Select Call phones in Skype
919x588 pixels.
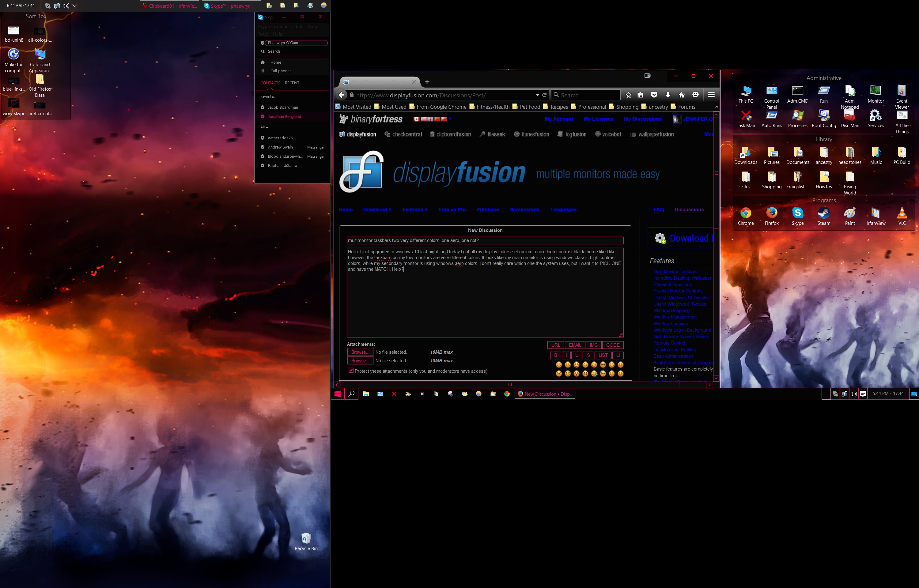point(293,71)
